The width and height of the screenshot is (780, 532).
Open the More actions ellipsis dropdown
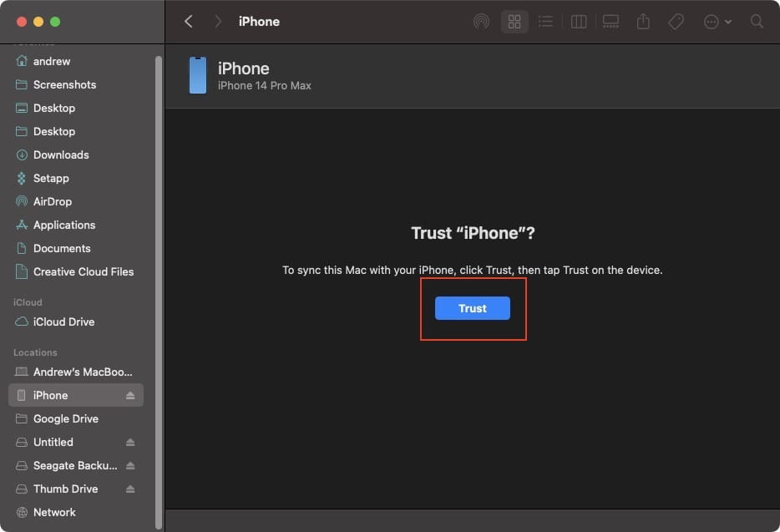[717, 22]
